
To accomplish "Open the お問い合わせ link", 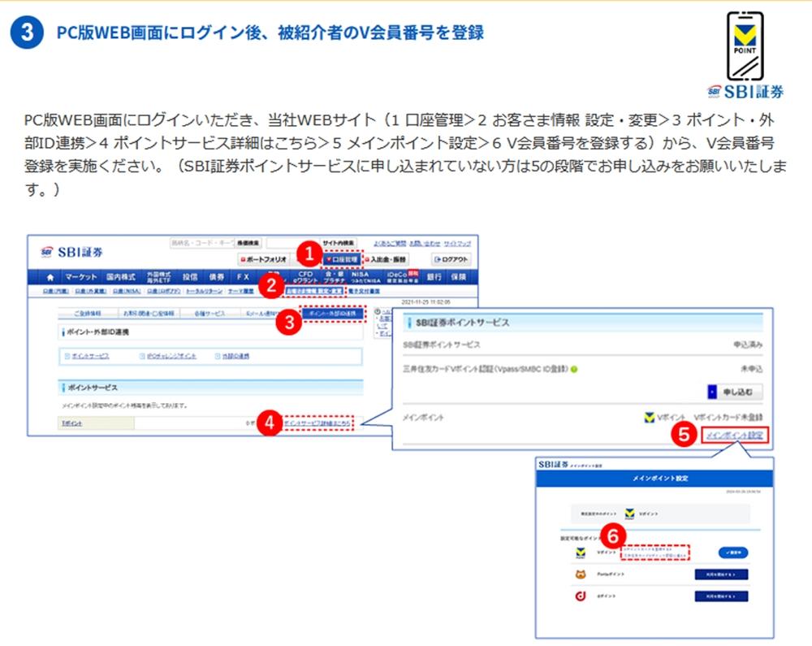I will coord(425,243).
